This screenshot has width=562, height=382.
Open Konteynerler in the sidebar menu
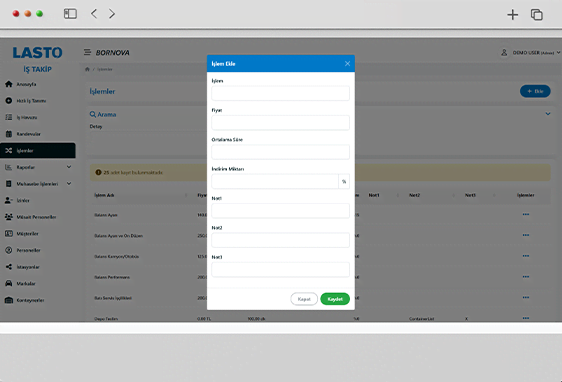pyautogui.click(x=30, y=300)
